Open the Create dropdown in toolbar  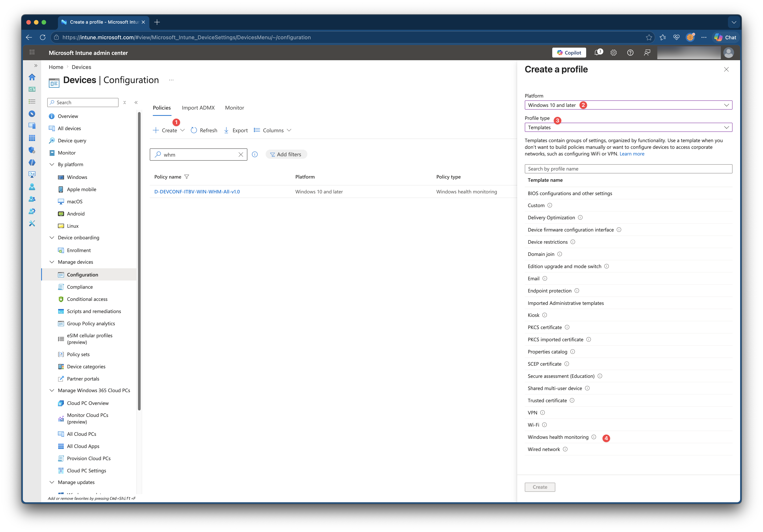[x=169, y=130]
